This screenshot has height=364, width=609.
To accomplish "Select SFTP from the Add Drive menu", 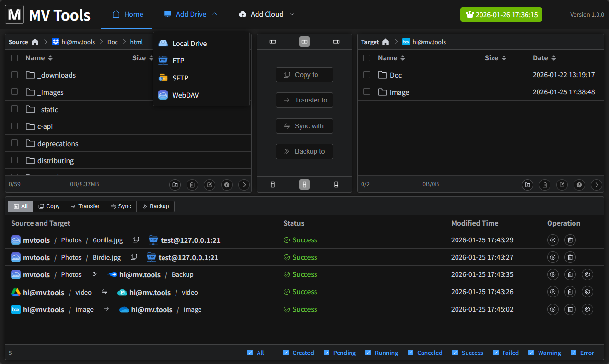I will [x=181, y=78].
